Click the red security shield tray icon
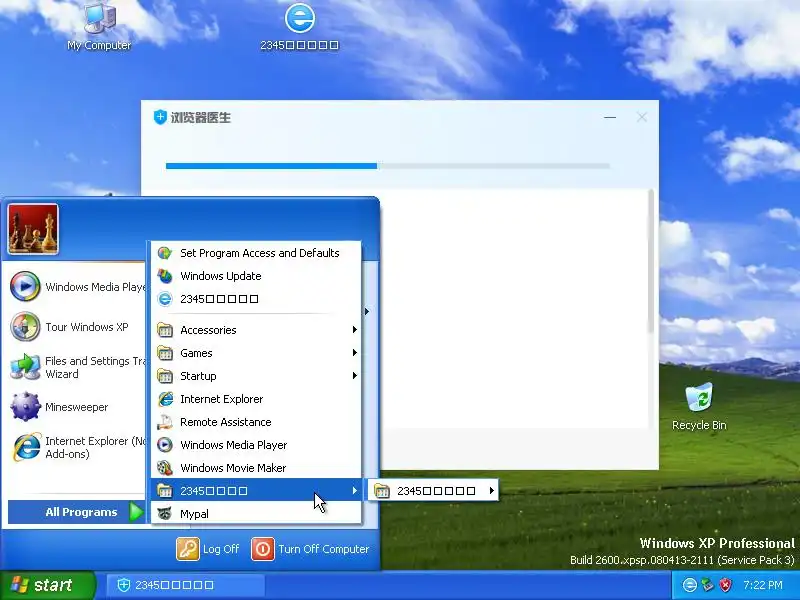The height and width of the screenshot is (600, 800). 725,585
